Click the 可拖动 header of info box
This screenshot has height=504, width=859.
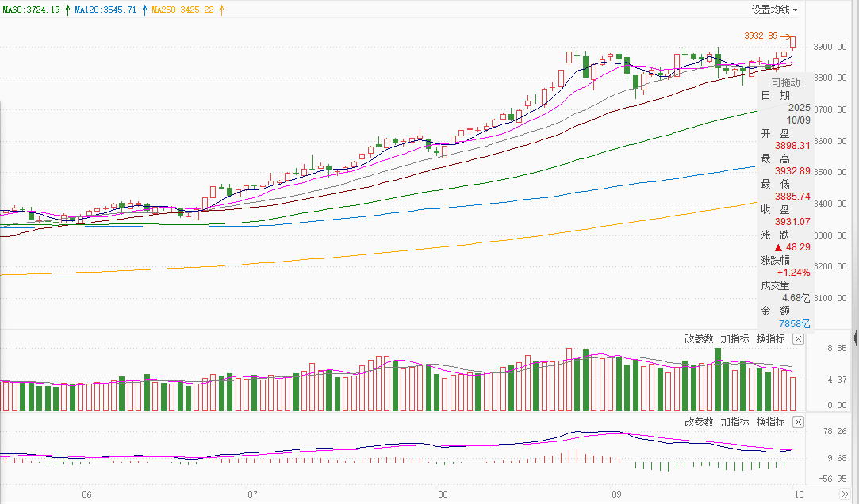pos(785,82)
